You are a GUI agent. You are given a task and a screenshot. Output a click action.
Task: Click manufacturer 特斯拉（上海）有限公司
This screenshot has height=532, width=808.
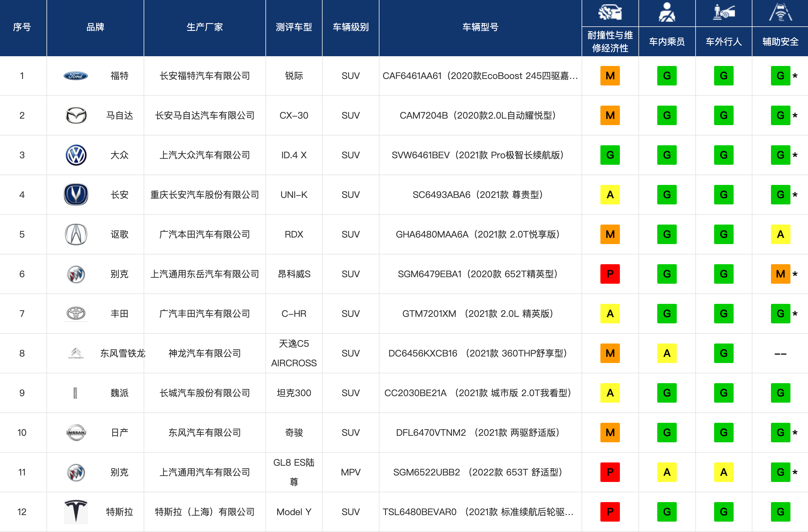point(205,512)
